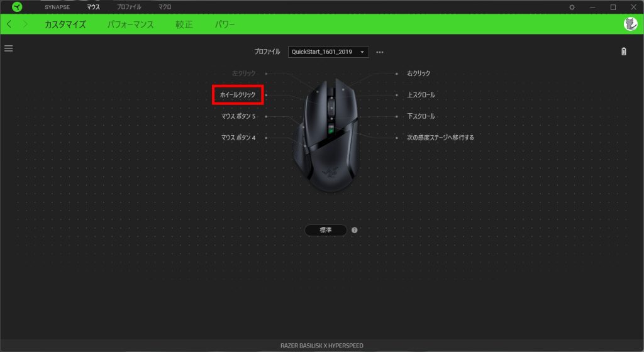Open the パワー tab
The width and height of the screenshot is (644, 352).
225,25
